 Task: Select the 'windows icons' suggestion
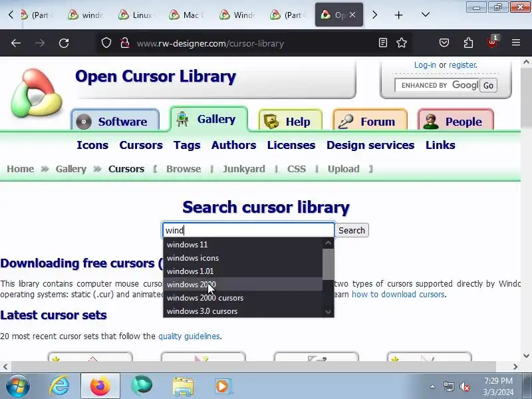[243, 258]
